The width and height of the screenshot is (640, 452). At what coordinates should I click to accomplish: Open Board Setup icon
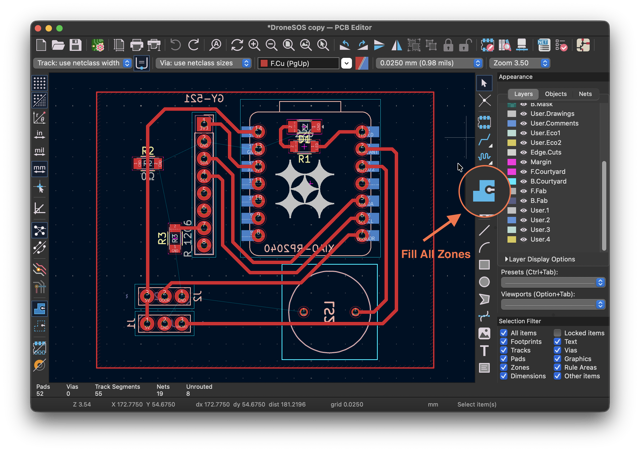coord(98,45)
